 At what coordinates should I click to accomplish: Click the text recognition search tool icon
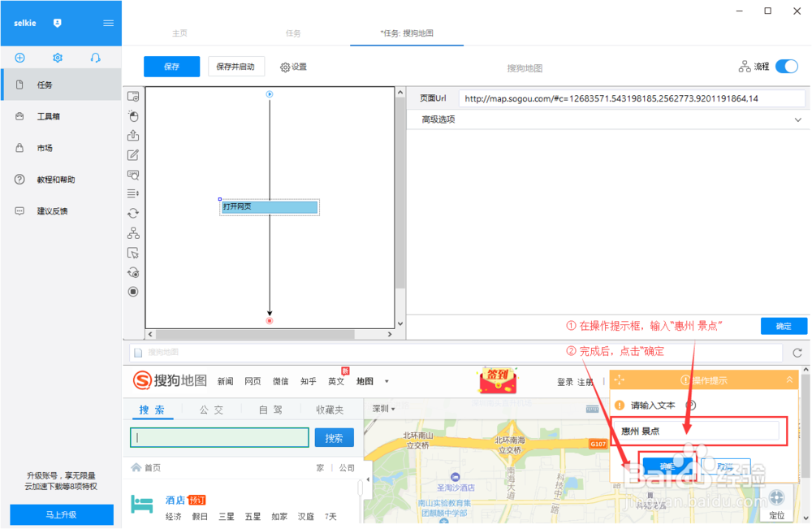pyautogui.click(x=133, y=174)
